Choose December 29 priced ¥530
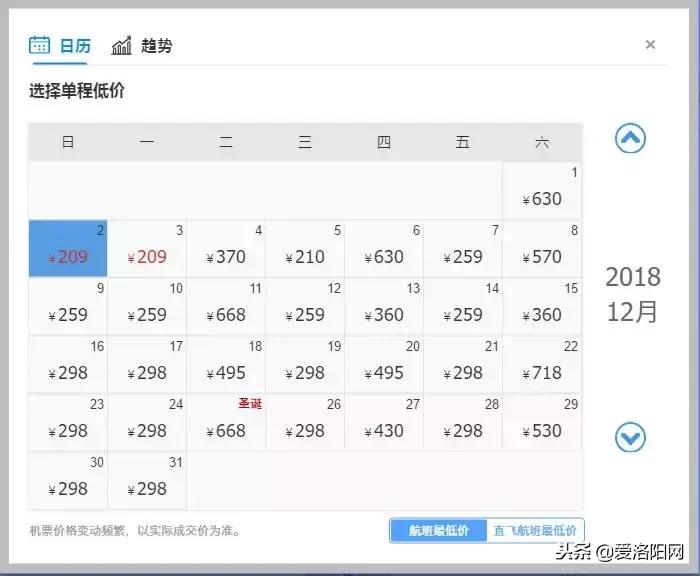The image size is (700, 576). [x=542, y=422]
